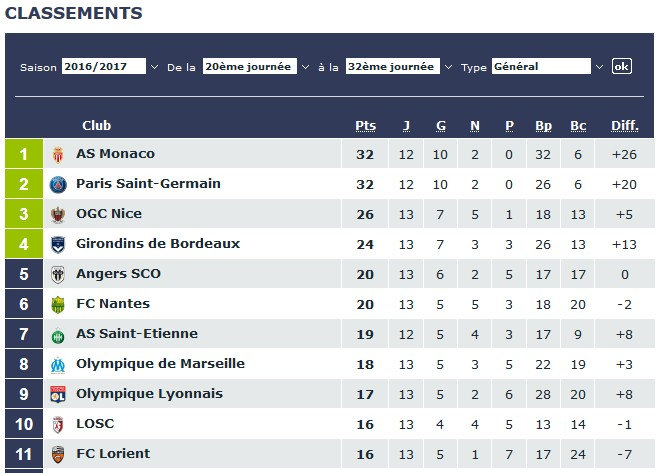Click the FC Lorient crest icon
The image size is (661, 473).
click(57, 454)
